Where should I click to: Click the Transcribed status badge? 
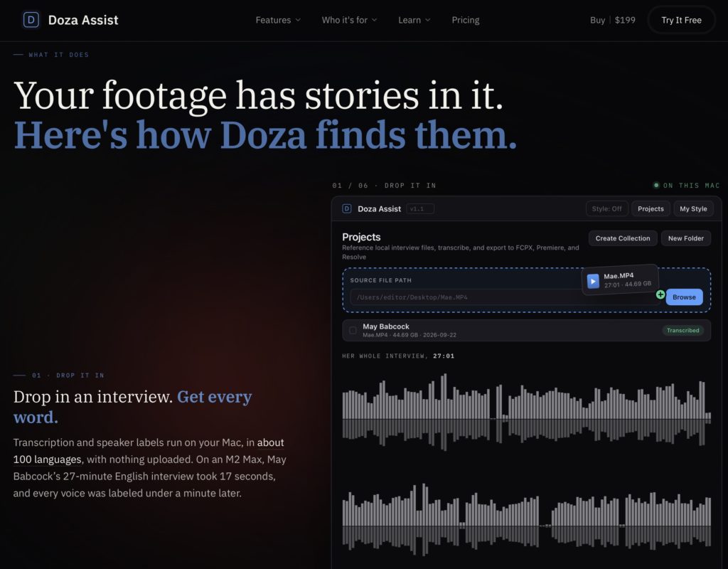pos(682,330)
